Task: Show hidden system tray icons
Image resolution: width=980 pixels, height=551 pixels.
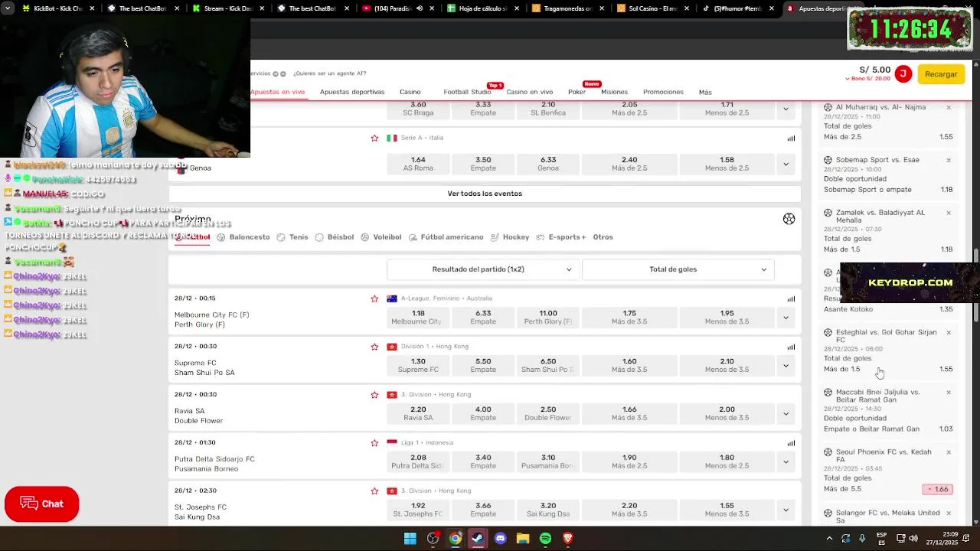Action: point(829,539)
